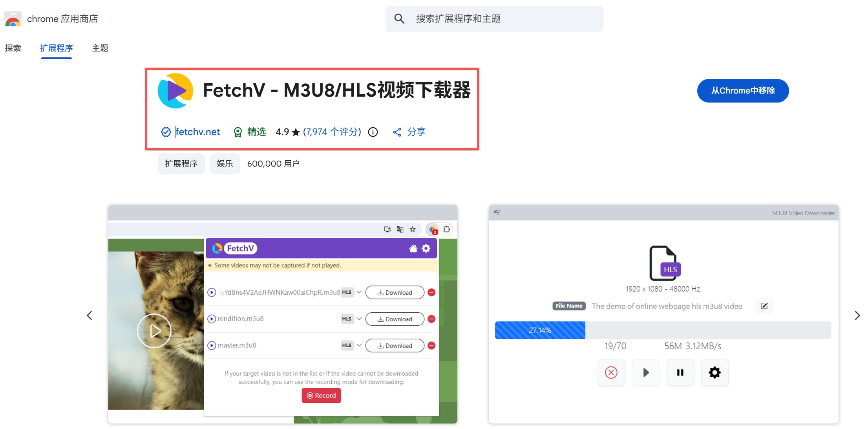Show the previous screenshot with left arrow
This screenshot has width=868, height=429.
pos(90,315)
